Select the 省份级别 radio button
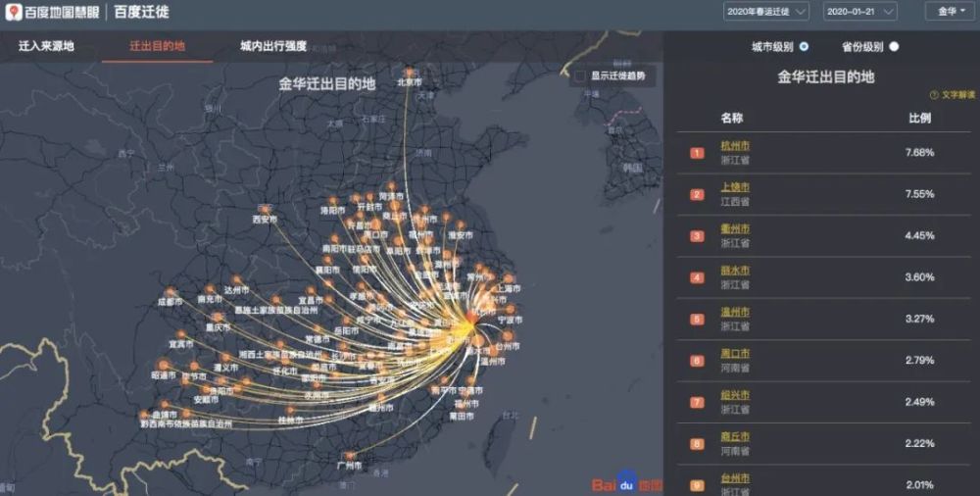Viewport: 980px width, 496px height. (894, 46)
